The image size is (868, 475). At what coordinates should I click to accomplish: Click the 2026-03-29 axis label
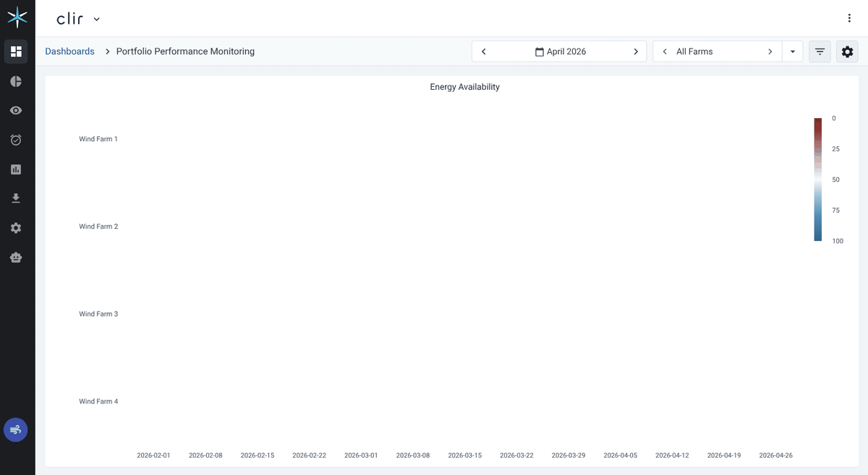coord(569,455)
